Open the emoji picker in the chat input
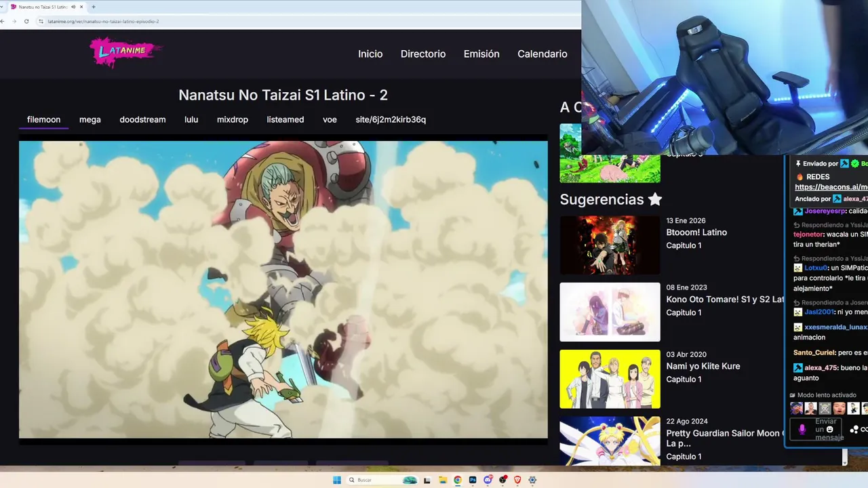Screen dimensions: 868x488 (830, 430)
